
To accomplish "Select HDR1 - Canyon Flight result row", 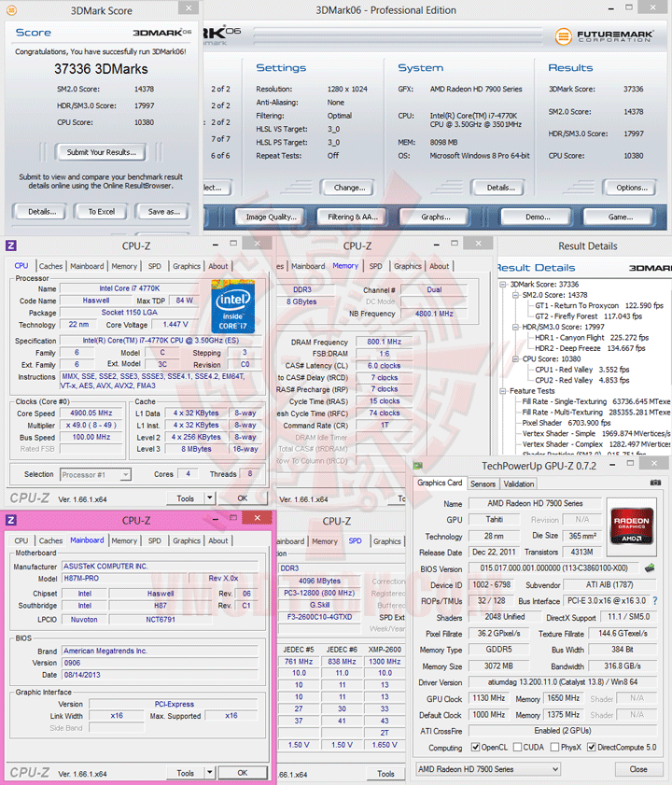I will pos(592,338).
